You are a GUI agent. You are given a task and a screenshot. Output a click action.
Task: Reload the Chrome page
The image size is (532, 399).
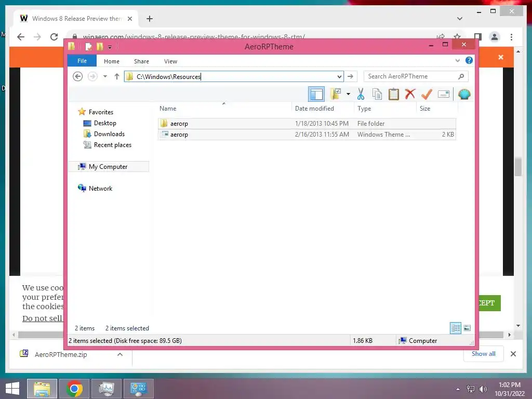(x=54, y=37)
